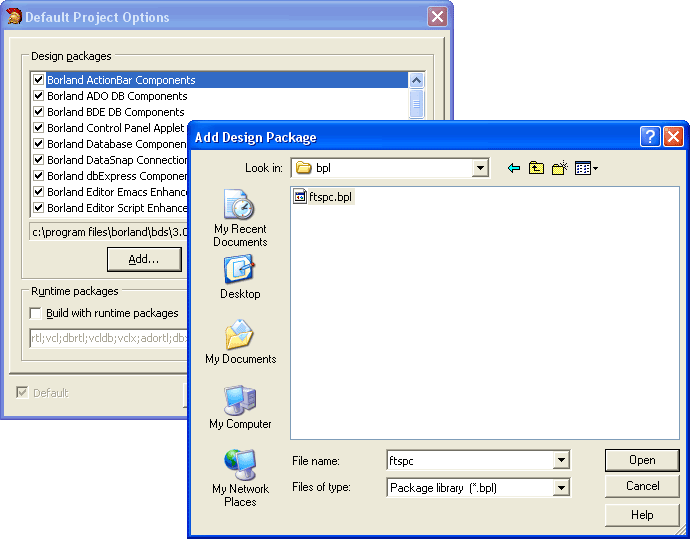Click the Design packages scrollbar thumb

pyautogui.click(x=416, y=104)
